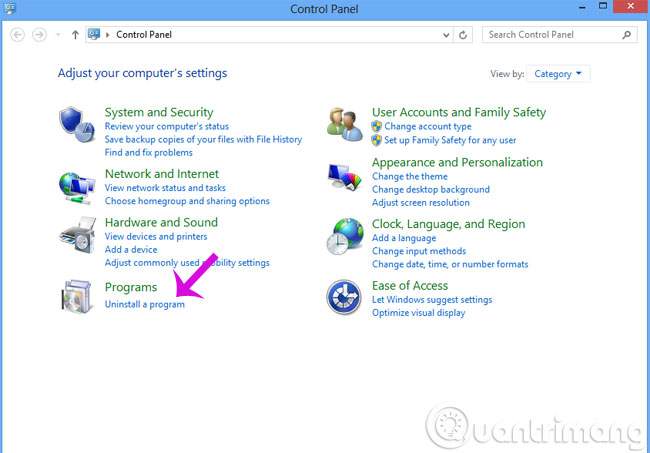The height and width of the screenshot is (453, 650).
Task: Click Add a language
Action: tap(404, 238)
